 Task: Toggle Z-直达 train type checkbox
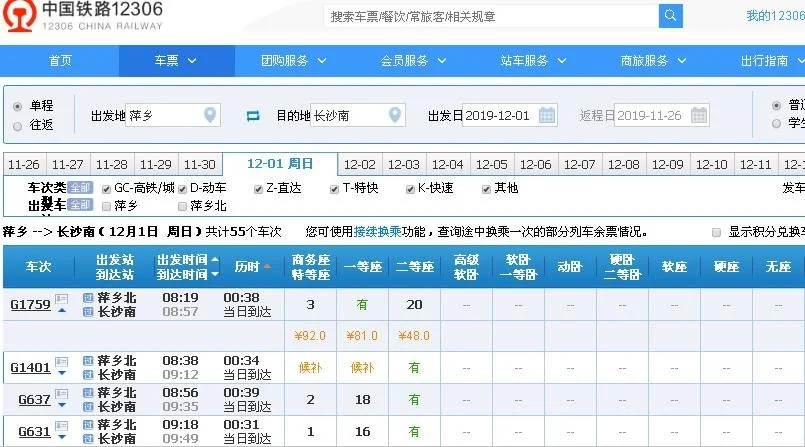pos(258,189)
